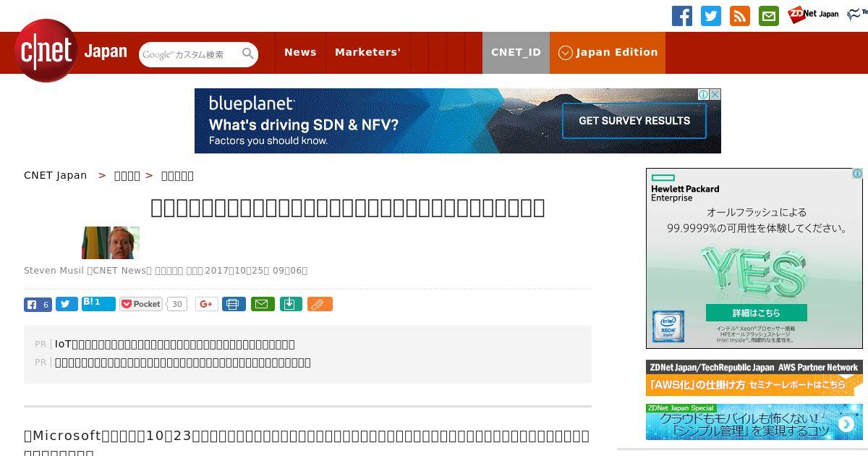Screen dimensions: 868x456
Task: Open the orange RSS feed icon
Action: (740, 16)
